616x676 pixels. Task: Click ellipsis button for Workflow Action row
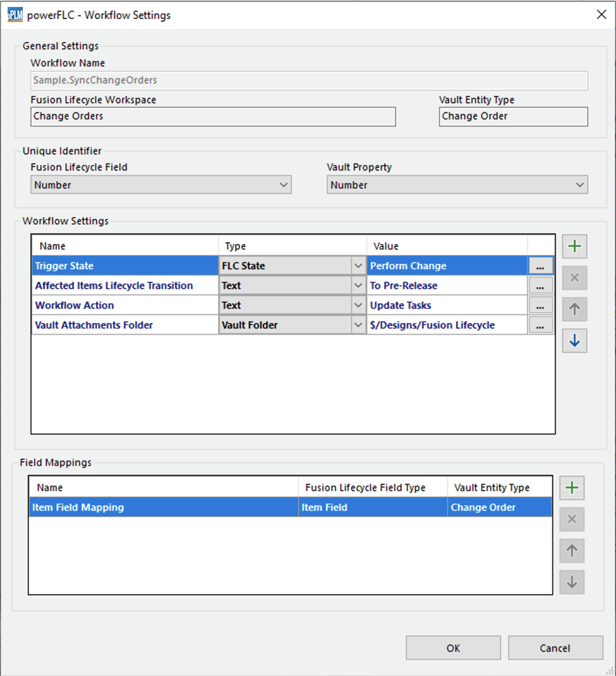[540, 305]
